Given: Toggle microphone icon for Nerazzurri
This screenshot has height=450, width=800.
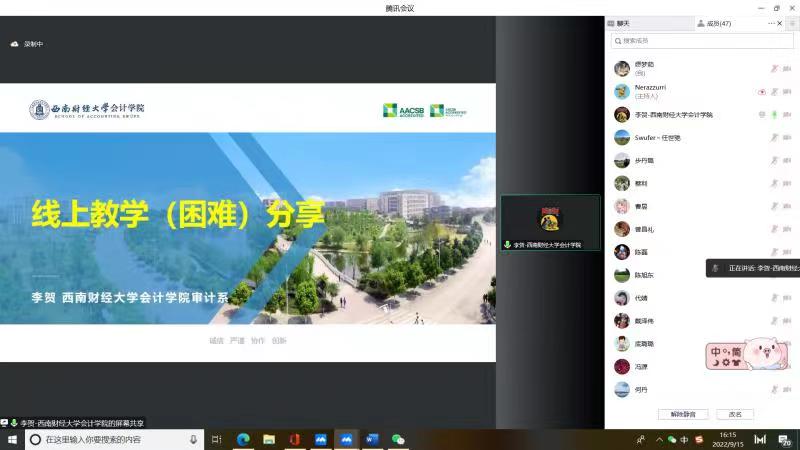Looking at the screenshot, I should coord(774,91).
